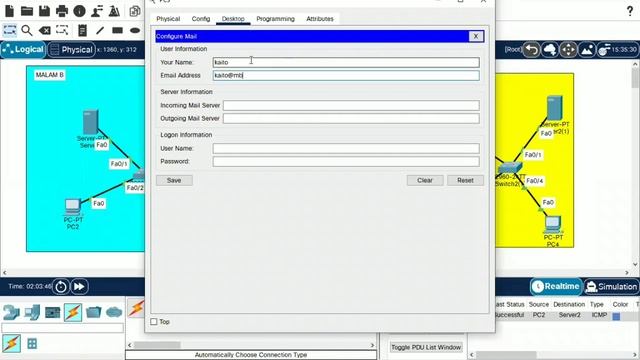Image resolution: width=640 pixels, height=360 pixels.
Task: Open the Programming tab
Action: click(x=276, y=19)
